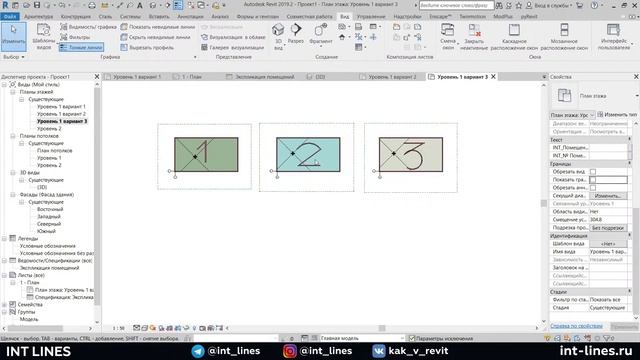Click Показать невидимые линии
The height and width of the screenshot is (360, 640).
pos(158,27)
